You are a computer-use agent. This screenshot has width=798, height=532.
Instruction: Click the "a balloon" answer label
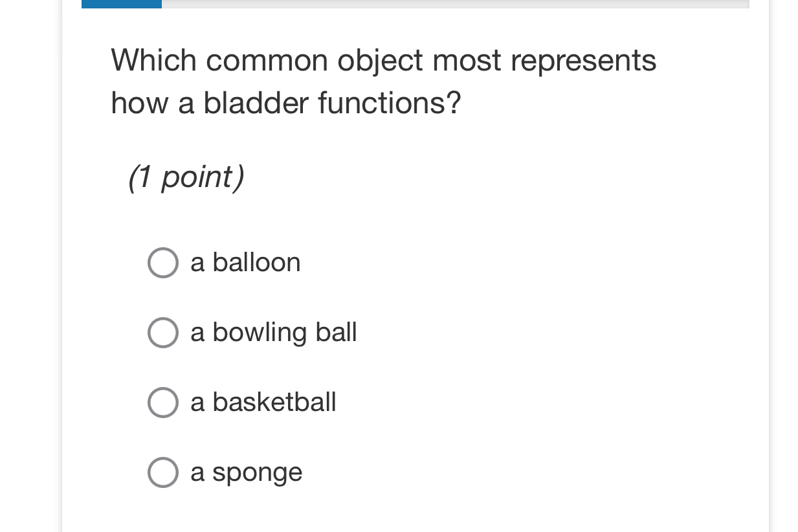pyautogui.click(x=245, y=263)
